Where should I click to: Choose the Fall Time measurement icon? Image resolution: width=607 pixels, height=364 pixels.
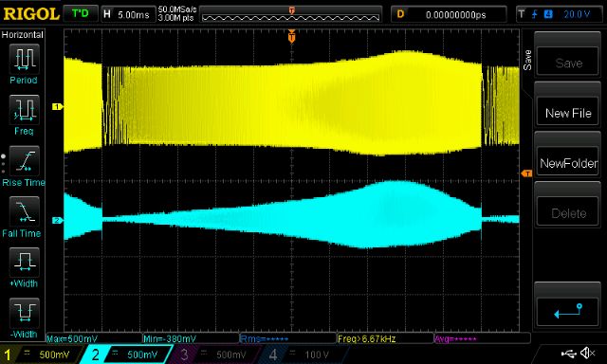(24, 211)
